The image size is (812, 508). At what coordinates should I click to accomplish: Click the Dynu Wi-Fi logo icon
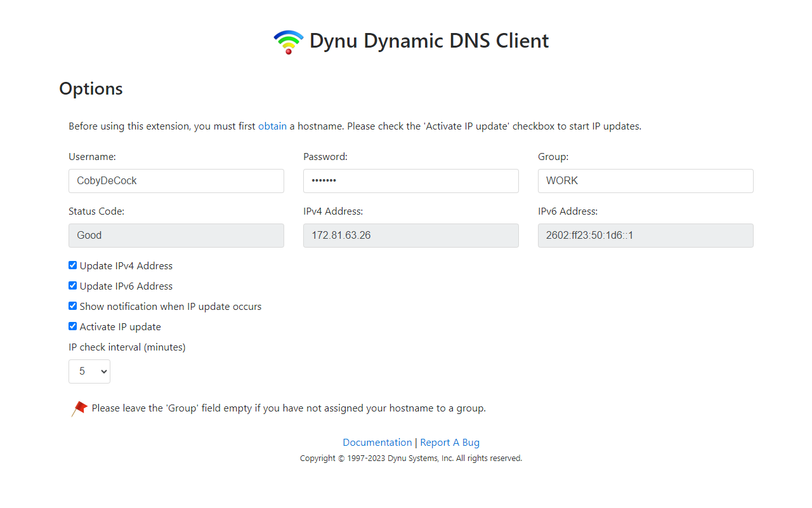pyautogui.click(x=289, y=41)
